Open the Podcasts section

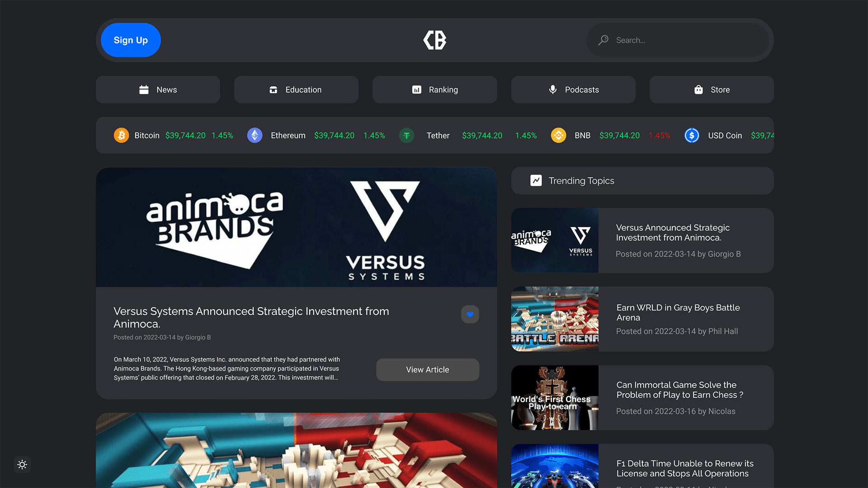573,89
